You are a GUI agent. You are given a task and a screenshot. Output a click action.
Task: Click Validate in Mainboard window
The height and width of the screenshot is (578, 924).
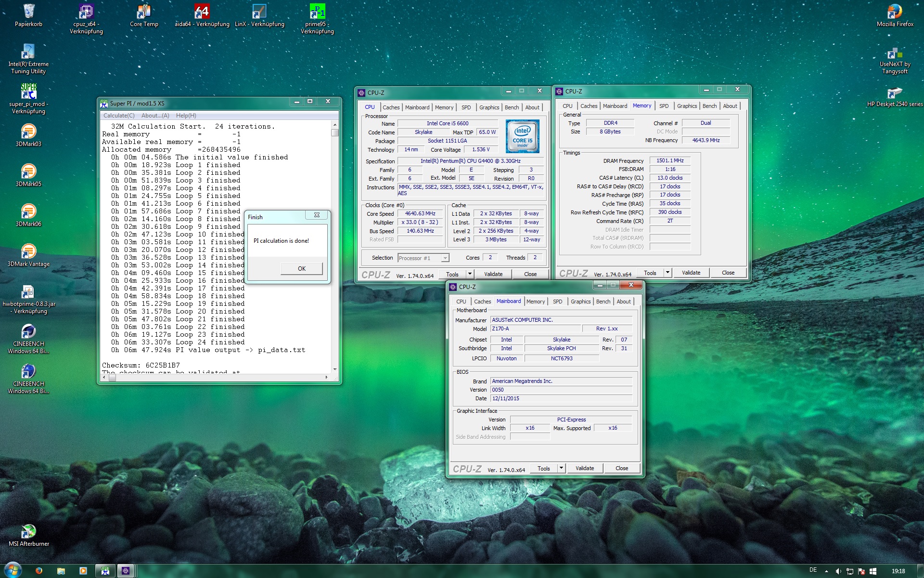click(585, 468)
